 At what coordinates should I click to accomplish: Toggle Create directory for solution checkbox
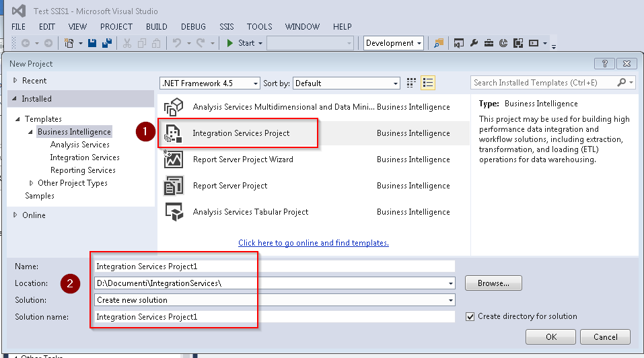tap(470, 316)
